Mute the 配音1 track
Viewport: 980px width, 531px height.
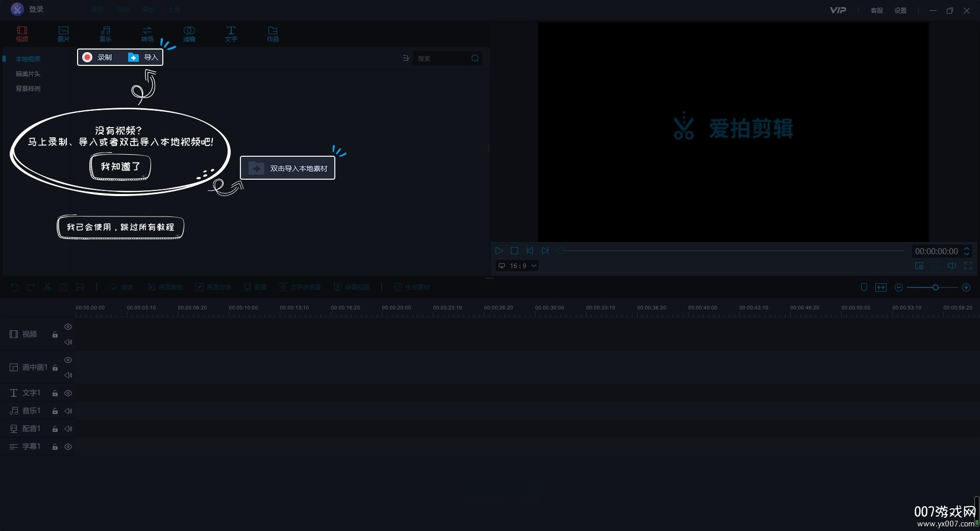(x=68, y=429)
